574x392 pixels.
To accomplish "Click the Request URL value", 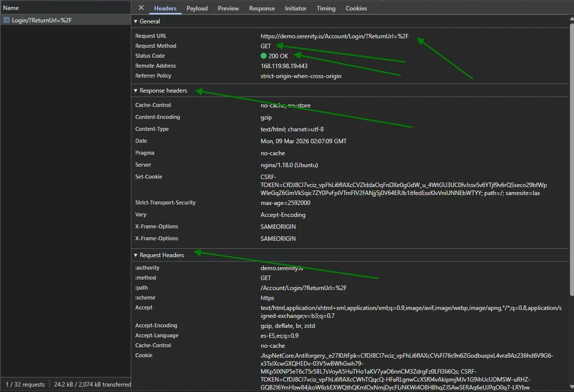I will [x=334, y=36].
